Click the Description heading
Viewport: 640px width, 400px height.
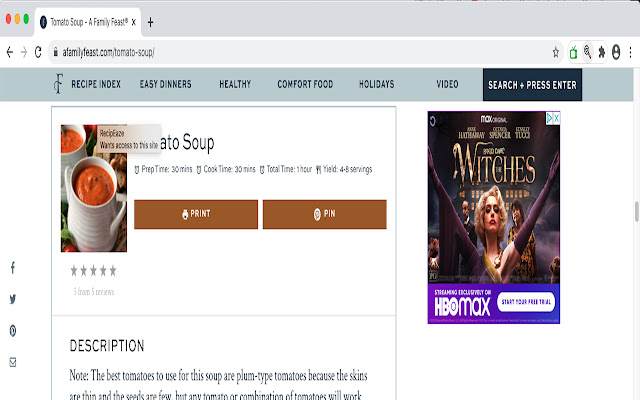(x=107, y=346)
